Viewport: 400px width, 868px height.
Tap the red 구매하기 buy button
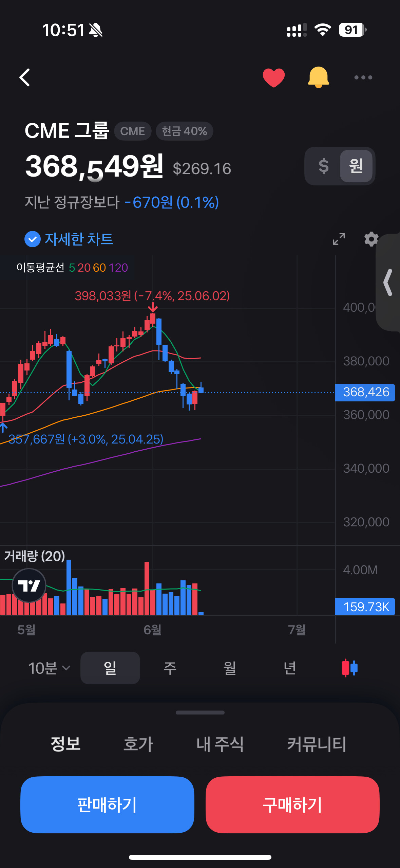292,804
